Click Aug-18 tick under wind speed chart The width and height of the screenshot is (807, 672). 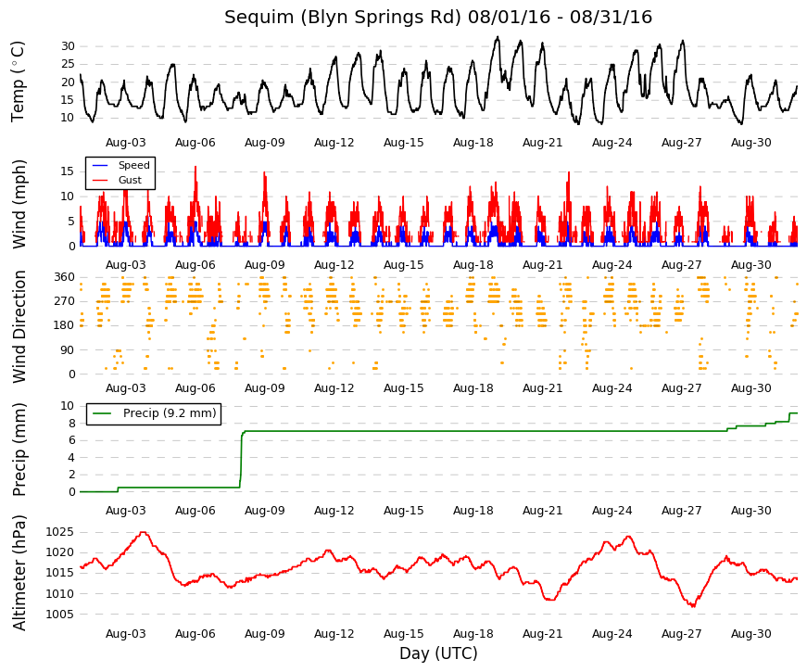(x=473, y=265)
